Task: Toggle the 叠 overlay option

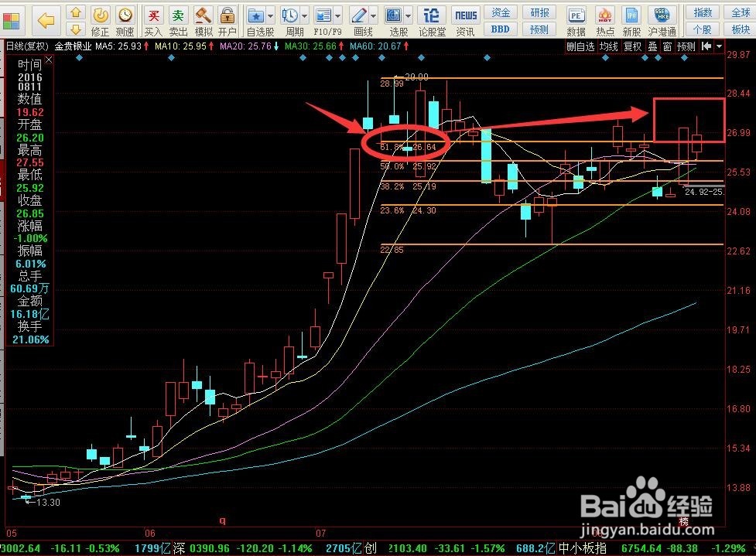Action: tap(652, 46)
